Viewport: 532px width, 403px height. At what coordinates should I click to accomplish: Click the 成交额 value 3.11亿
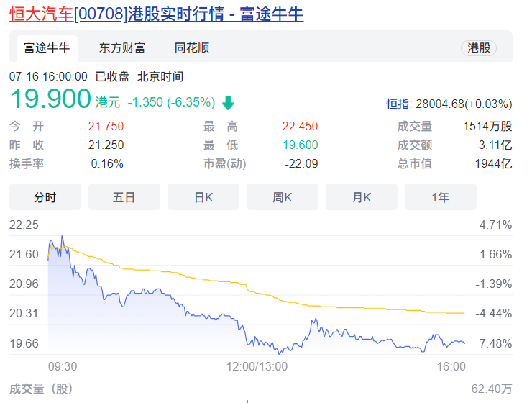(x=495, y=145)
